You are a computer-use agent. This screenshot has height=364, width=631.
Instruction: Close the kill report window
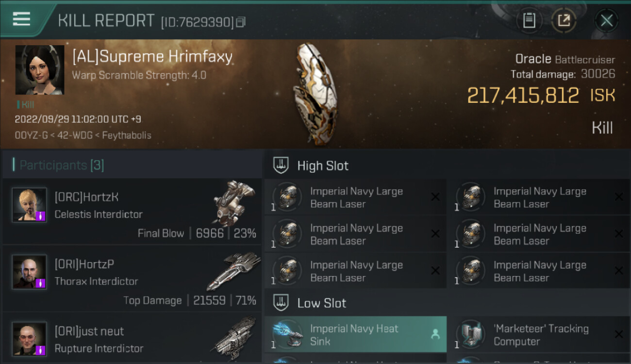click(606, 20)
